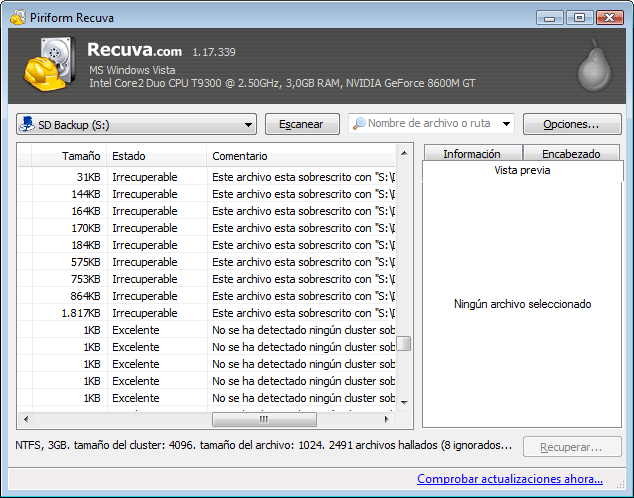Open the SD Backup (S:) drive dropdown
The height and width of the screenshot is (498, 634).
pyautogui.click(x=248, y=125)
